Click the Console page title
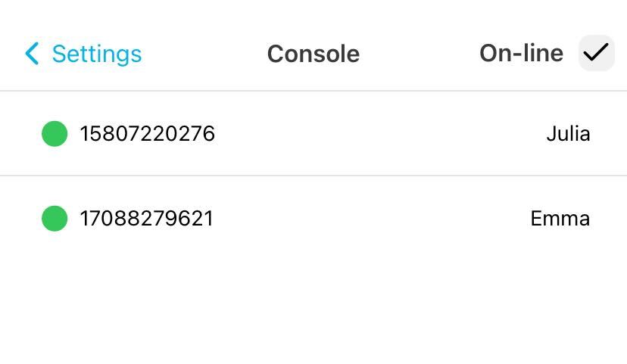The height and width of the screenshot is (364, 627). click(x=313, y=54)
